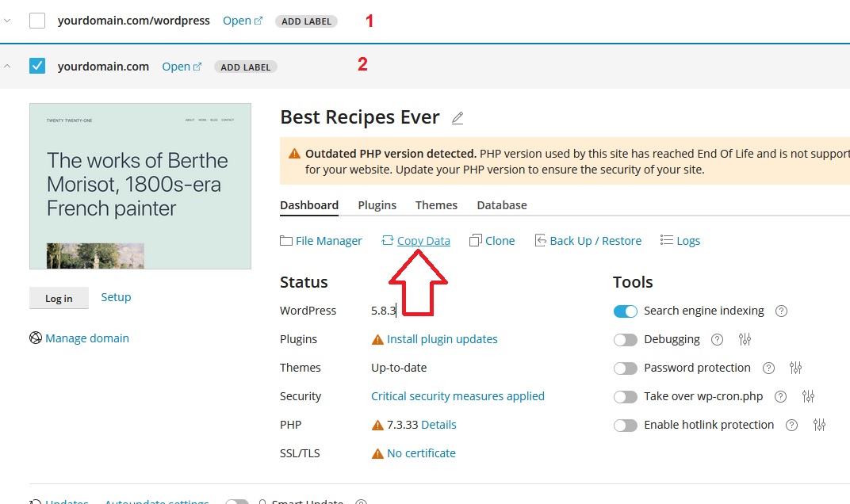This screenshot has height=504, width=850.
Task: Click the website preview thumbnail
Action: (140, 186)
